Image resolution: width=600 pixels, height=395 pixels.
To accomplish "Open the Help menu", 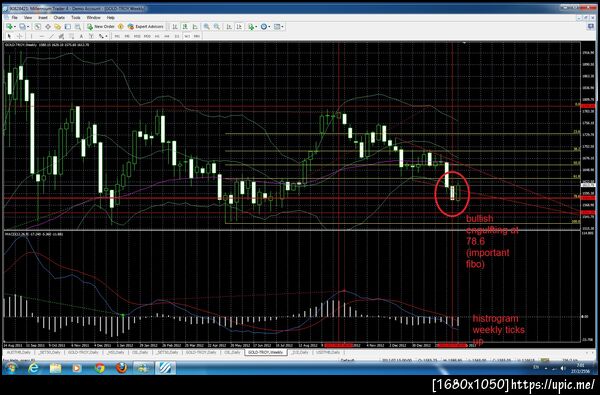I will pos(111,18).
